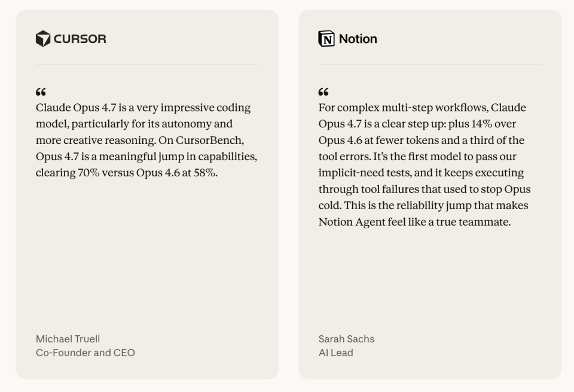Click the 'AI Lead' job title

click(335, 353)
